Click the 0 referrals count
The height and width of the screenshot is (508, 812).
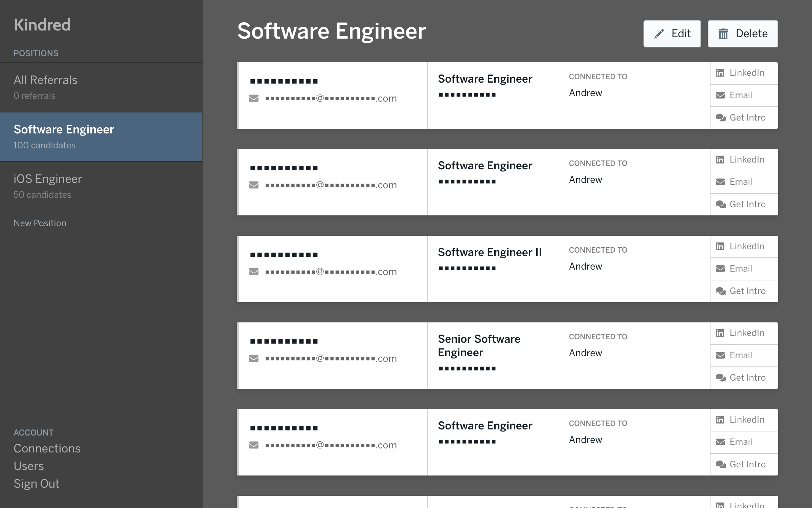tap(35, 96)
